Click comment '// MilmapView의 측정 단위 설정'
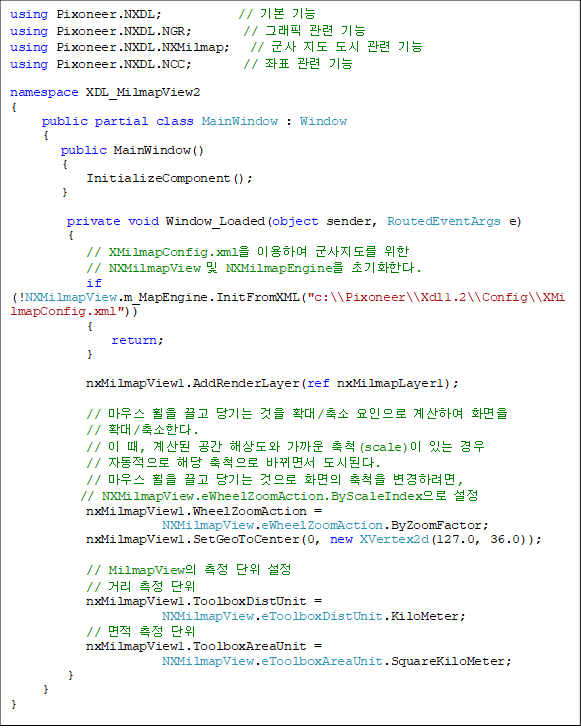Viewport: 581px width, 728px height. click(x=189, y=570)
